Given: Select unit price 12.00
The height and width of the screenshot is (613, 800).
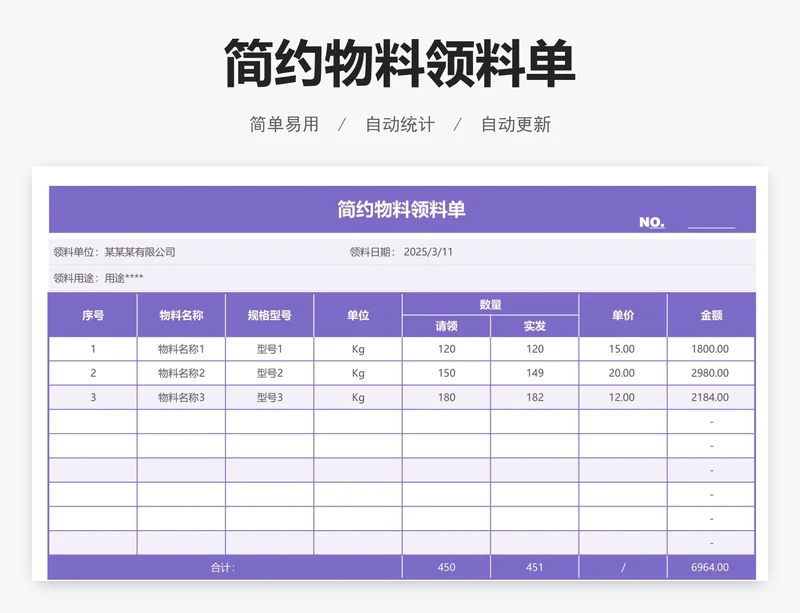Looking at the screenshot, I should coord(623,398).
